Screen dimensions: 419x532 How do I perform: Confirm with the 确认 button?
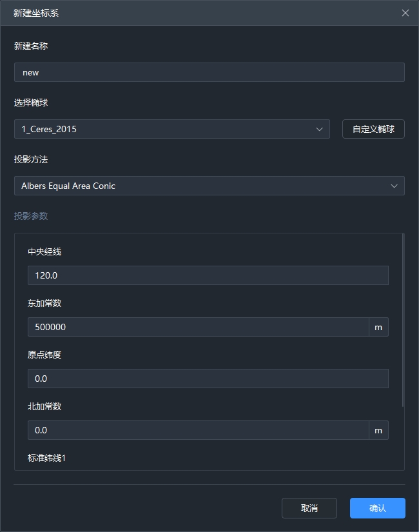(x=377, y=508)
